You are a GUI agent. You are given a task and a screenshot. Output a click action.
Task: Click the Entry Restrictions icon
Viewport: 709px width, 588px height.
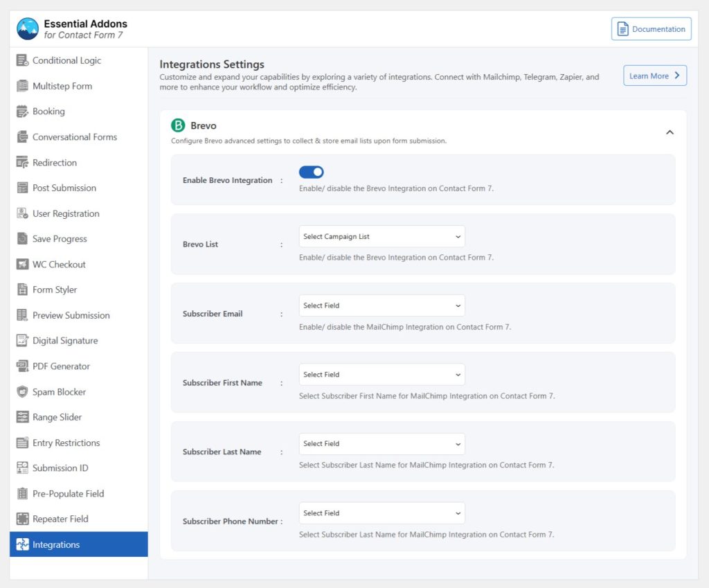click(x=22, y=443)
